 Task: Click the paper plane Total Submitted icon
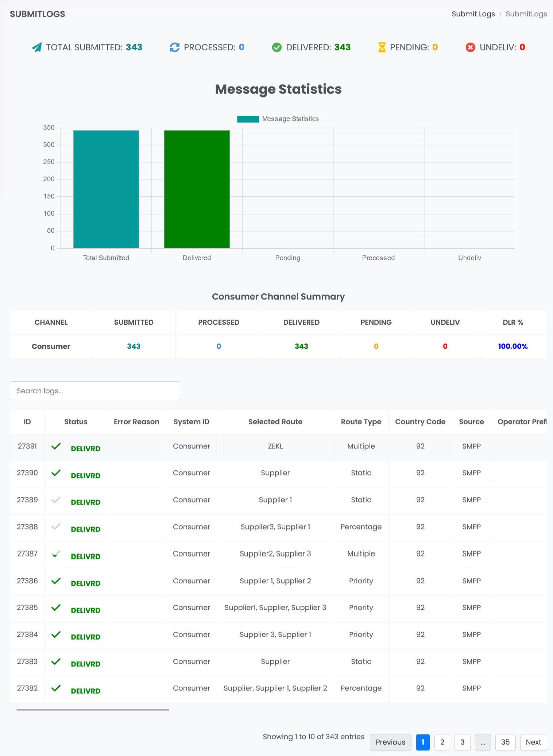(36, 47)
